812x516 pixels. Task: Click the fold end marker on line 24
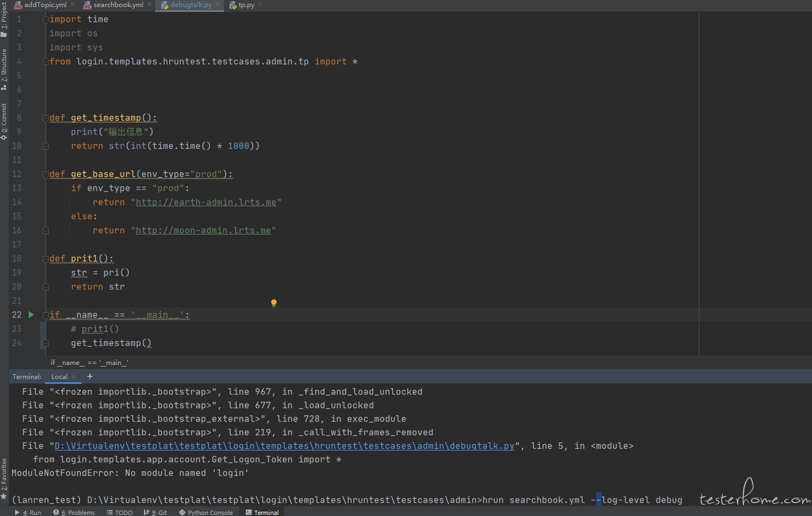tap(45, 343)
